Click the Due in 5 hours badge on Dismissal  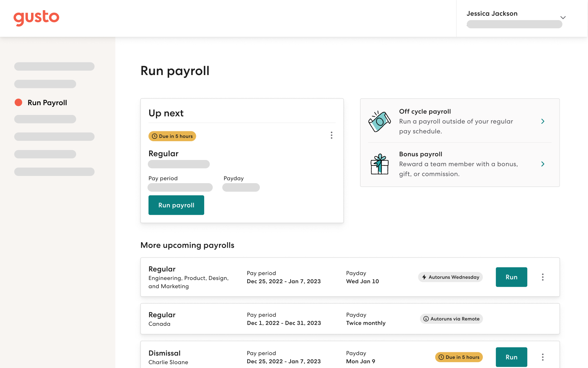(459, 357)
